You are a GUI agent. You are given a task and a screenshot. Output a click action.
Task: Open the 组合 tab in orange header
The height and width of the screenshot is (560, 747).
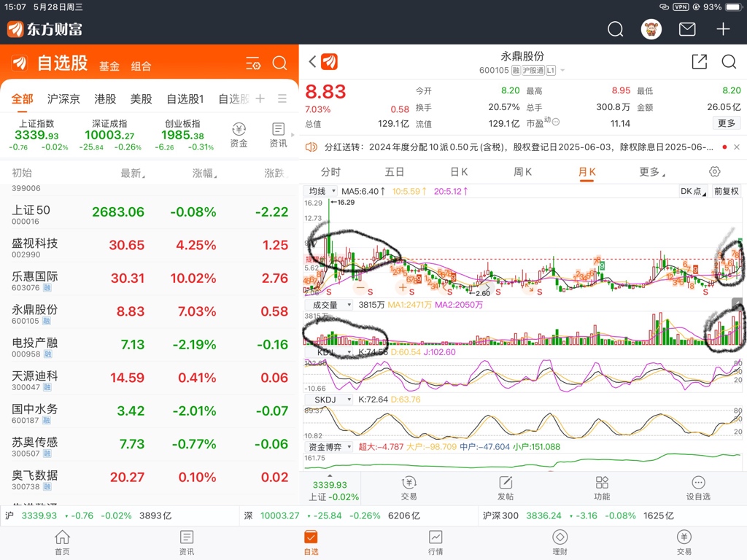(141, 66)
